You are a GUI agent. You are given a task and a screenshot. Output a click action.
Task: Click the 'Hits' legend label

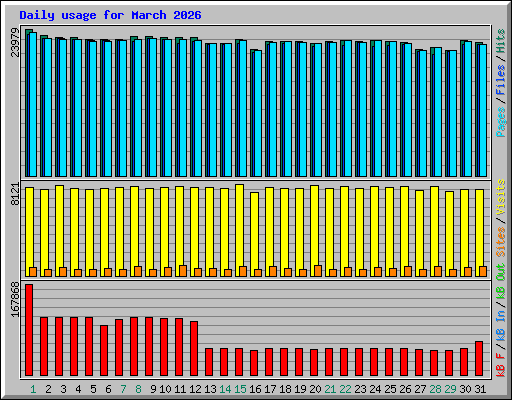(500, 41)
